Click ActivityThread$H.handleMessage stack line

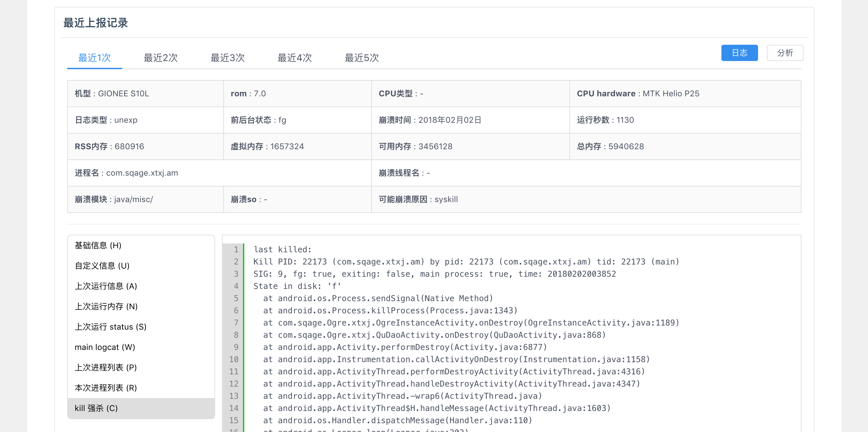[437, 408]
